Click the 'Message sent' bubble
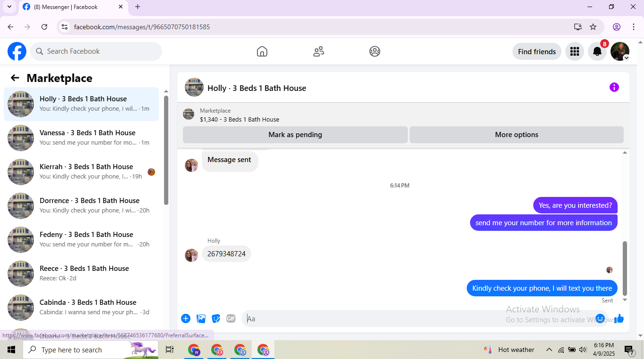 click(230, 161)
